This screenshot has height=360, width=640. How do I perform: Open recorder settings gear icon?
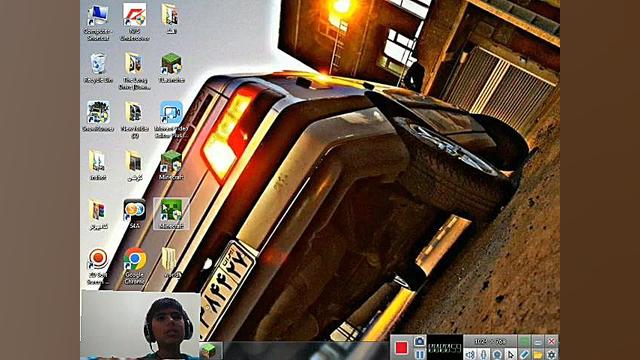pyautogui.click(x=551, y=354)
